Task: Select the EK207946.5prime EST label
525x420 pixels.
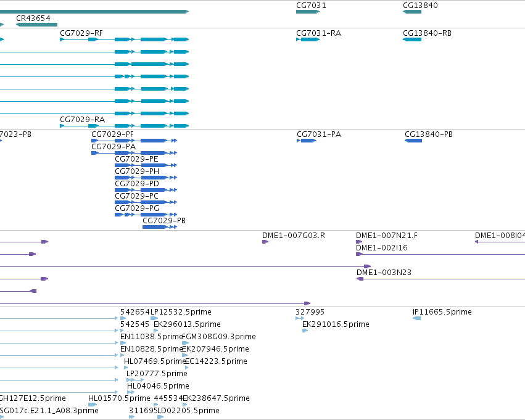Action: 216,349
